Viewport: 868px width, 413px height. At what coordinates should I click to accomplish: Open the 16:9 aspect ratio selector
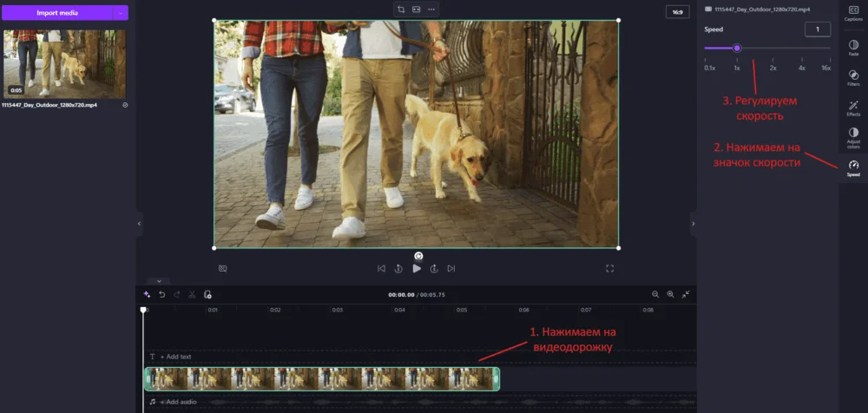coord(676,12)
